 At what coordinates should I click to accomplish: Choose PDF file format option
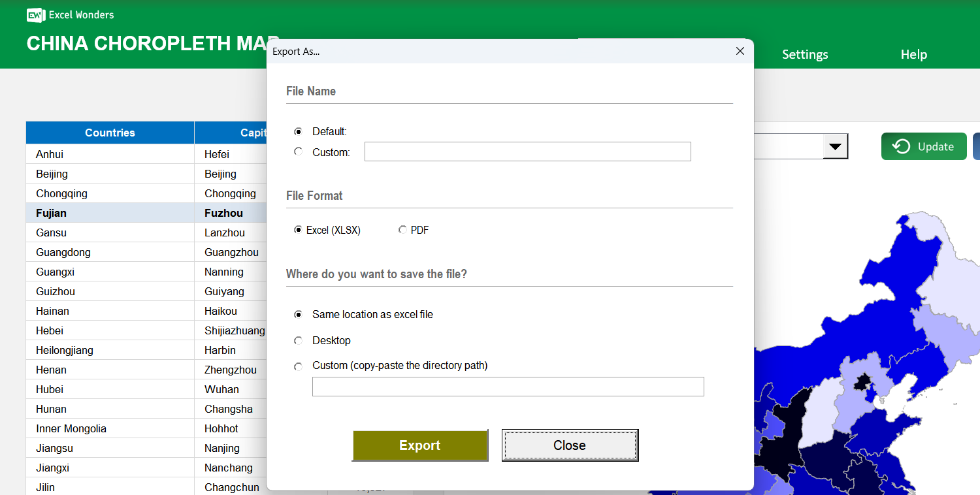click(402, 230)
